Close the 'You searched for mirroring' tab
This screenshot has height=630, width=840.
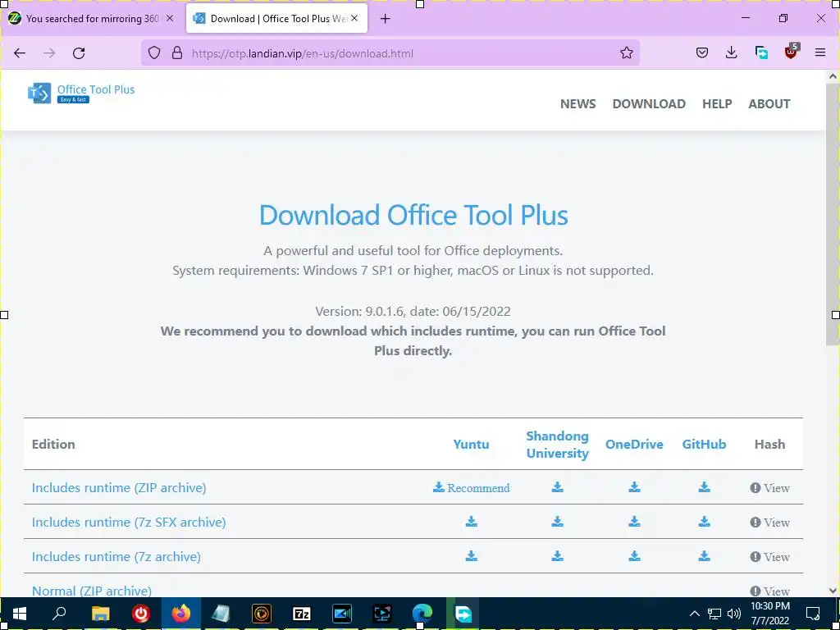169,18
